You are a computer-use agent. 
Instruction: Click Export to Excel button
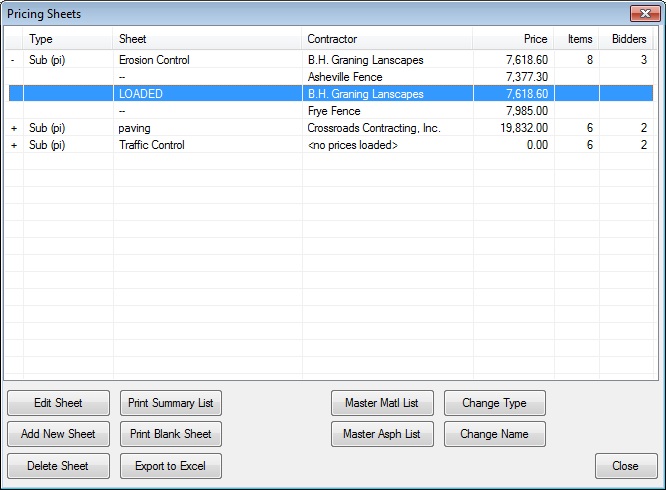pyautogui.click(x=171, y=466)
